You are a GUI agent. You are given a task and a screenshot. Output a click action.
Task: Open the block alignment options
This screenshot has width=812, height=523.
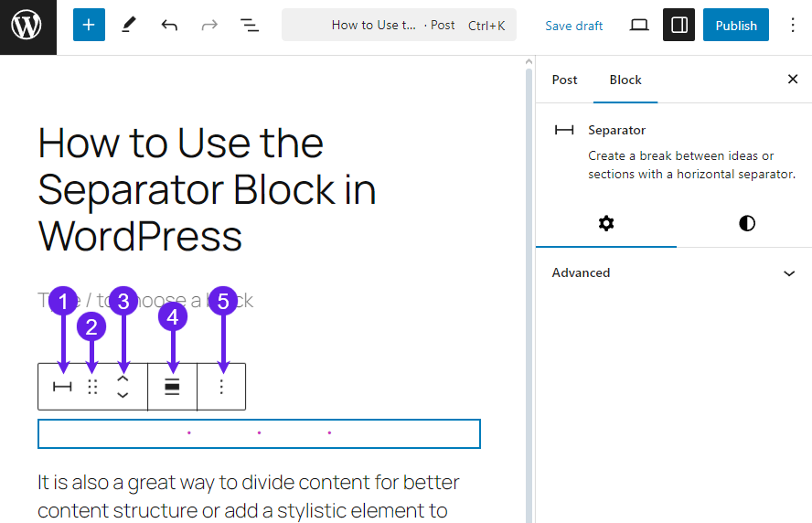[x=172, y=387]
